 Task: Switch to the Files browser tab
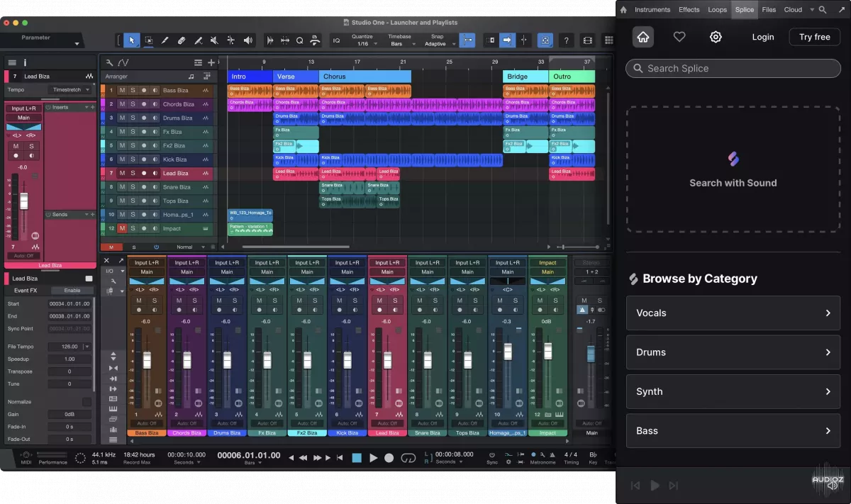769,10
